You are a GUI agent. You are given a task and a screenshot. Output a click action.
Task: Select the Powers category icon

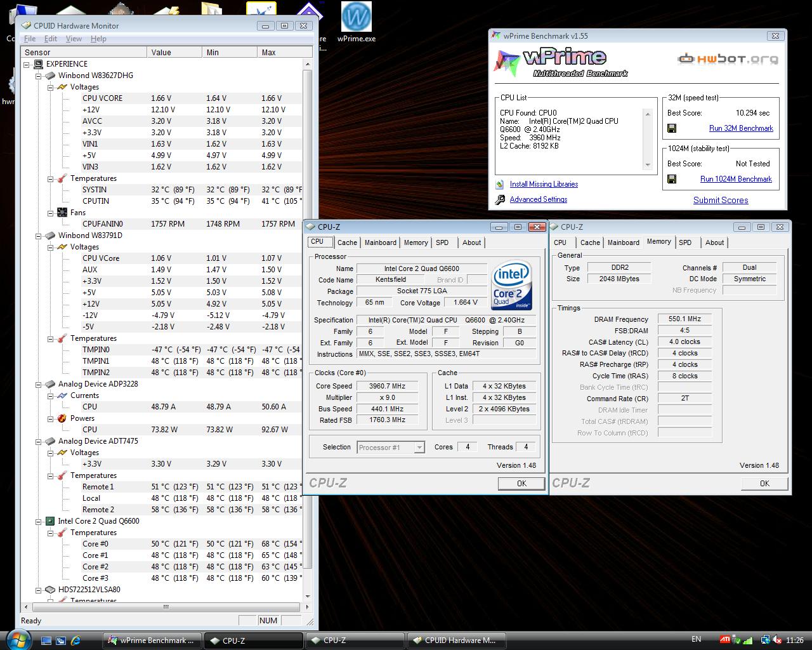point(62,418)
